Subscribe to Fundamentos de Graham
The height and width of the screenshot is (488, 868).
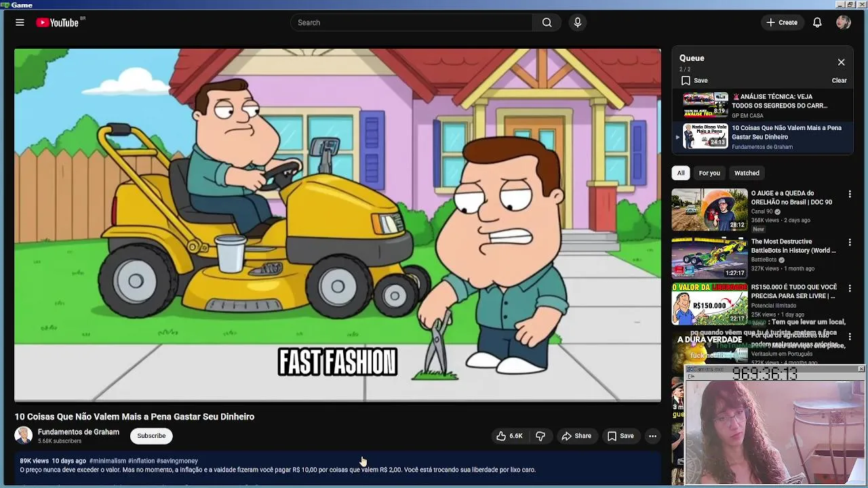(151, 436)
